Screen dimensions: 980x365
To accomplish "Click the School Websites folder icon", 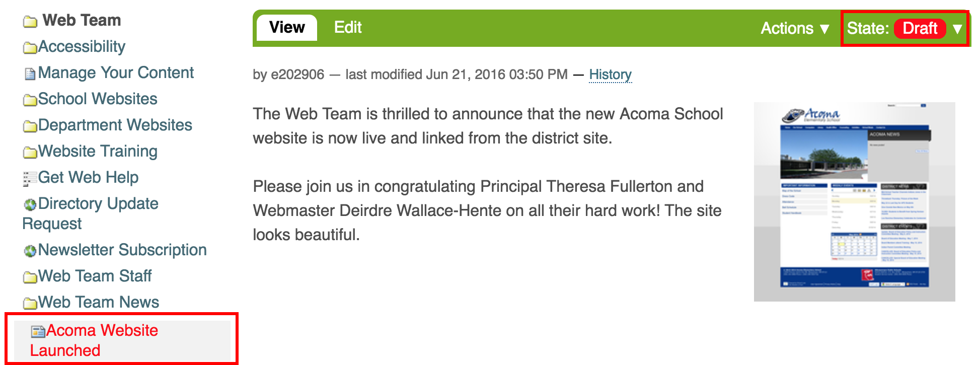I will (x=30, y=100).
